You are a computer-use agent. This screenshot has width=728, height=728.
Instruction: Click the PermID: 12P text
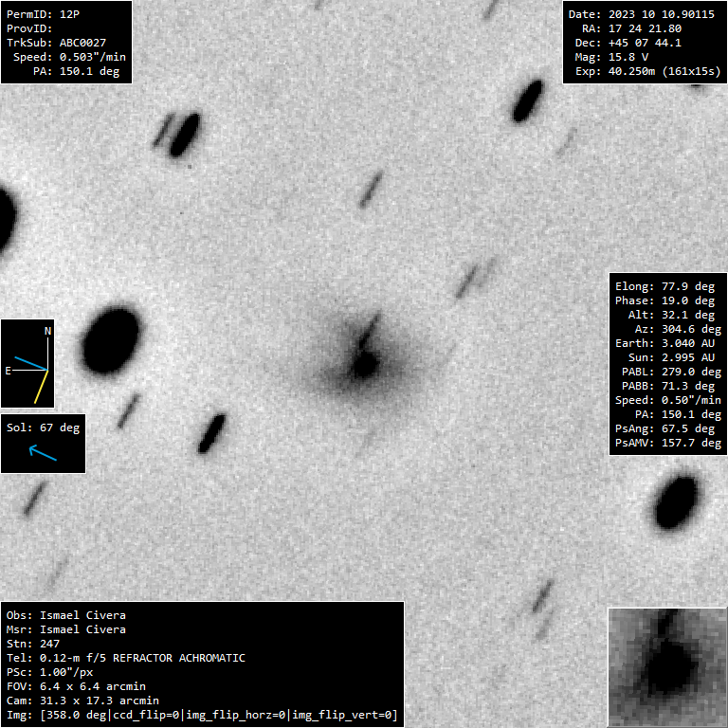[x=44, y=14]
